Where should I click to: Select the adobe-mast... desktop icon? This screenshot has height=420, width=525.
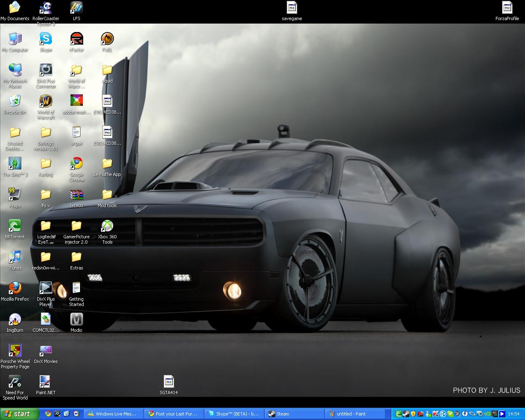(x=77, y=105)
